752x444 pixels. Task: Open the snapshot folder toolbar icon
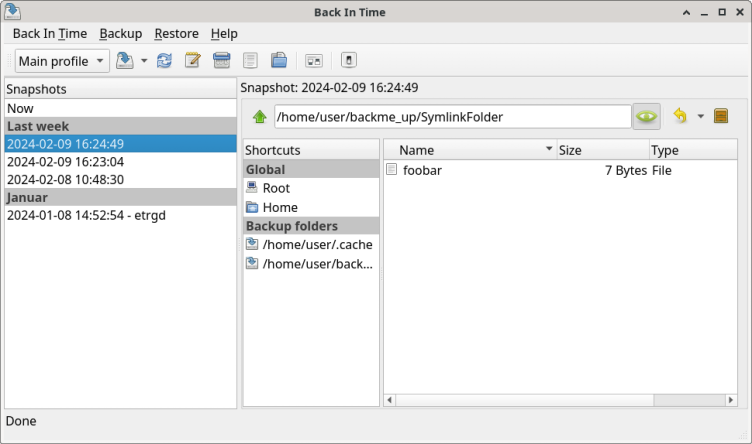pos(279,61)
